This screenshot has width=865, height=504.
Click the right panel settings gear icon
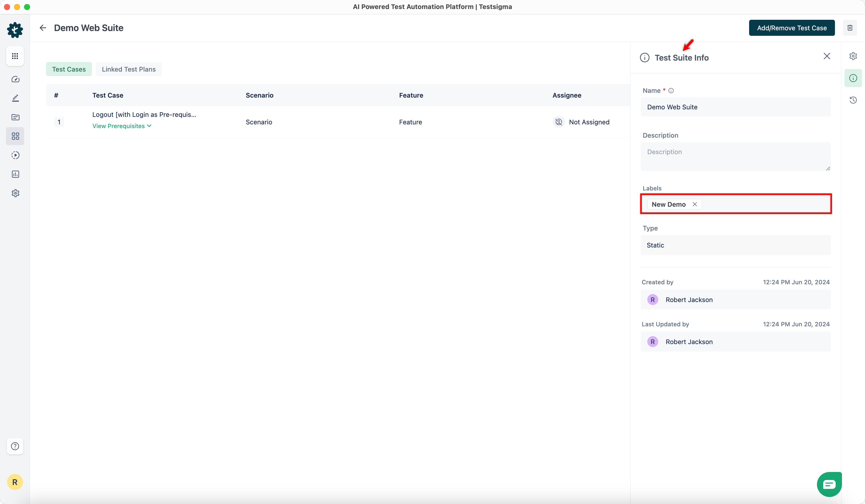click(853, 56)
